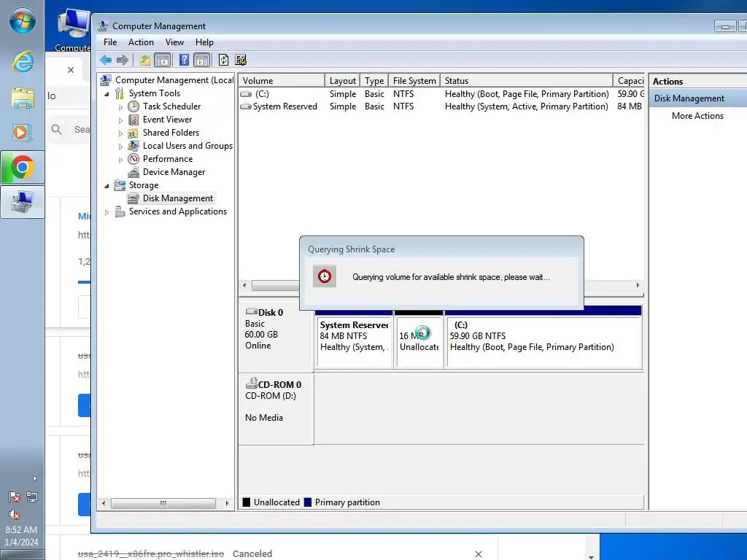Click the volume list scroll-right arrow
Screen dimensions: 747x560
pyautogui.click(x=638, y=286)
